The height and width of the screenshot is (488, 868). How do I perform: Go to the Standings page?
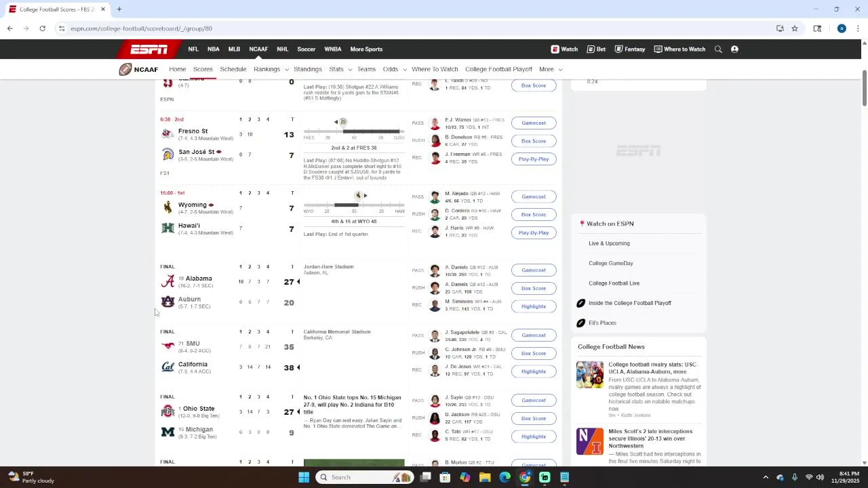(x=308, y=69)
